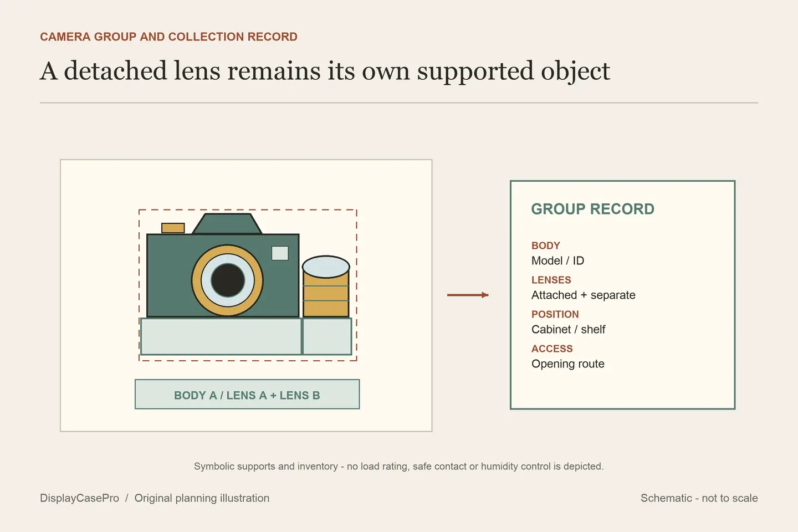
Task: Click the small support block under detached lens
Action: click(327, 336)
